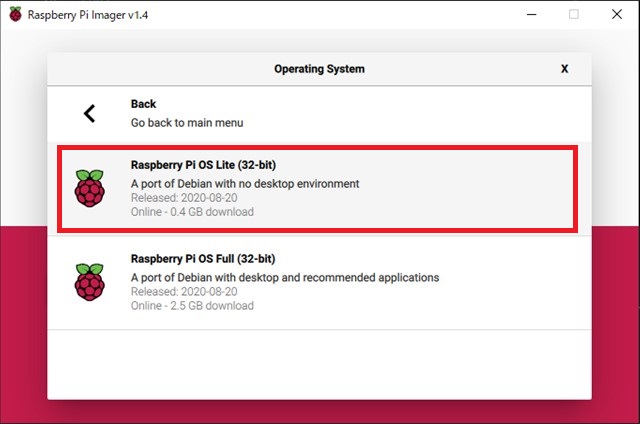Close the Raspberry Pi Imager window

(x=617, y=14)
